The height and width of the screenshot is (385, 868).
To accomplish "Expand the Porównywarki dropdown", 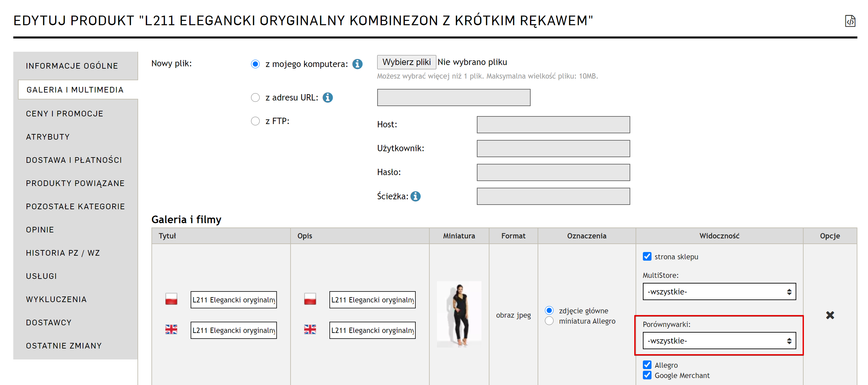I will click(x=719, y=341).
